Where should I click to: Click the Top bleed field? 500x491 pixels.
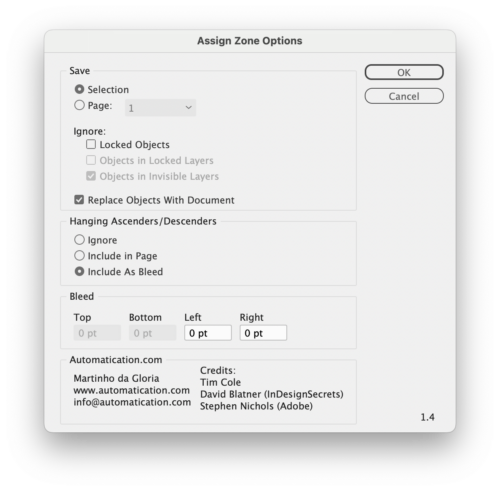(97, 333)
